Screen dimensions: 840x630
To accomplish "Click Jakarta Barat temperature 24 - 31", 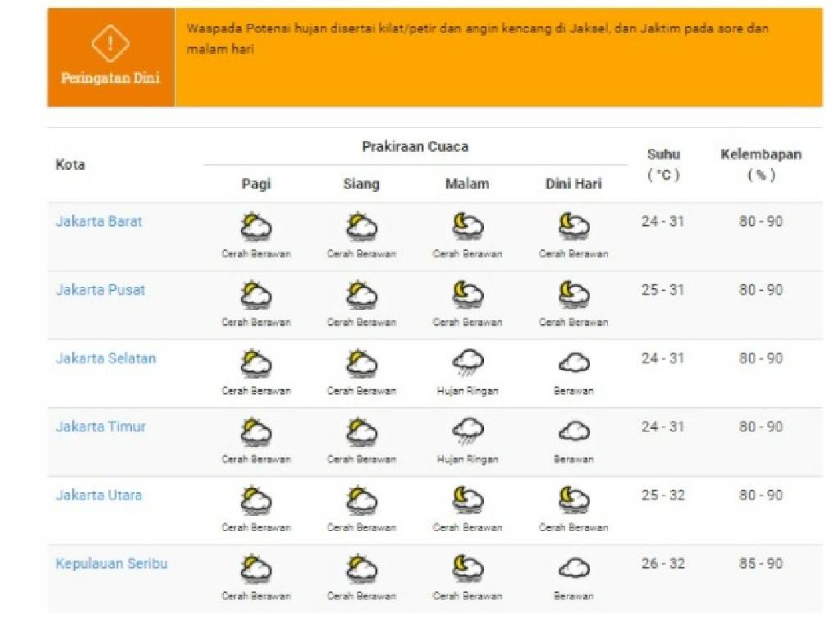I will [663, 221].
